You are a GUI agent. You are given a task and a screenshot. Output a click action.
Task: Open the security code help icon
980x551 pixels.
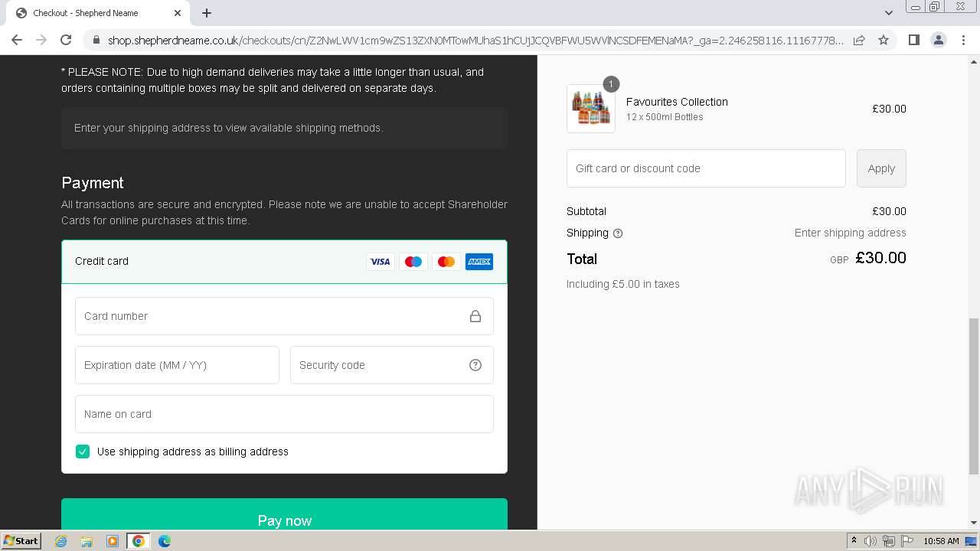click(475, 365)
